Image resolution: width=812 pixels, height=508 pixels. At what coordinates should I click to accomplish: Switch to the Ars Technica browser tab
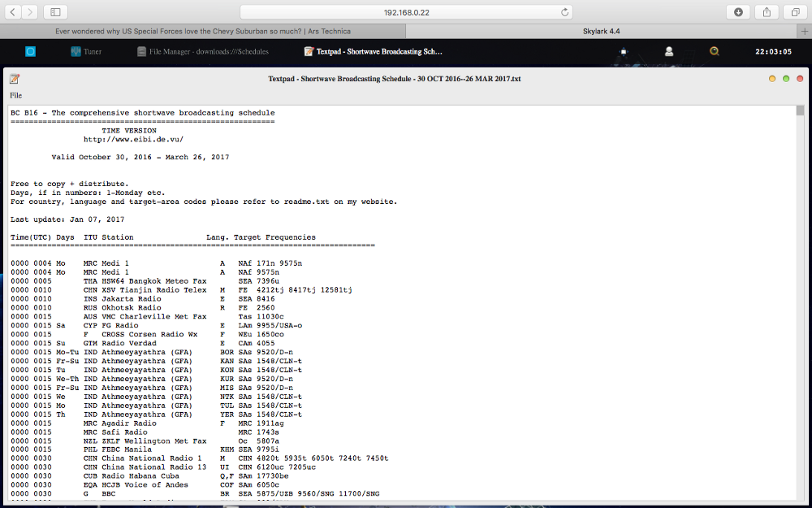coord(203,32)
